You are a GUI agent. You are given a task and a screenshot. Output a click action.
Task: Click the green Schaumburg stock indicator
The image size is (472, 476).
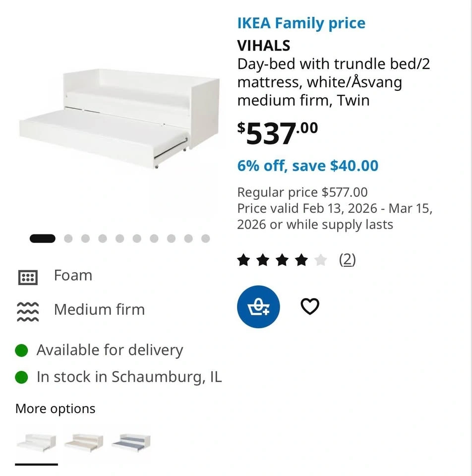(x=21, y=377)
